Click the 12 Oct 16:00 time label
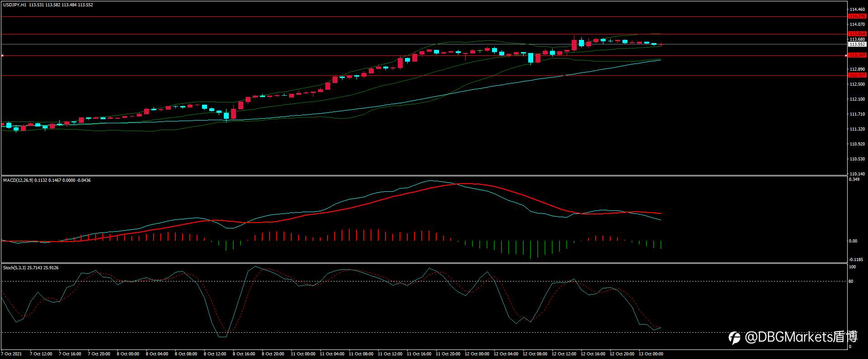 tap(593, 354)
